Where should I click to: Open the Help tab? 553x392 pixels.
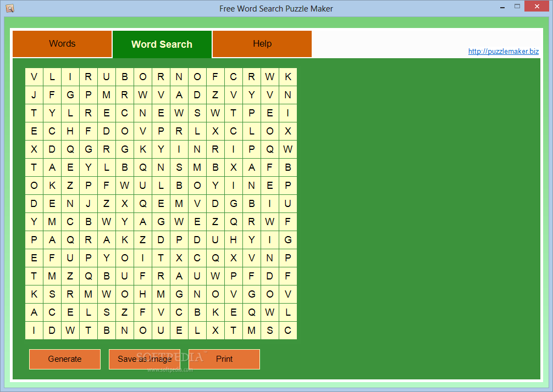coord(262,43)
